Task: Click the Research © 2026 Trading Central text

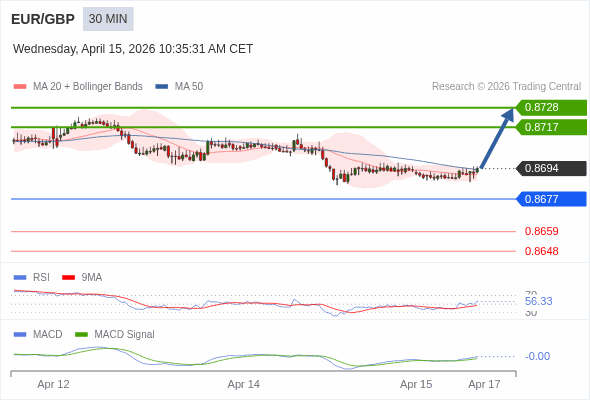Action: (x=506, y=87)
